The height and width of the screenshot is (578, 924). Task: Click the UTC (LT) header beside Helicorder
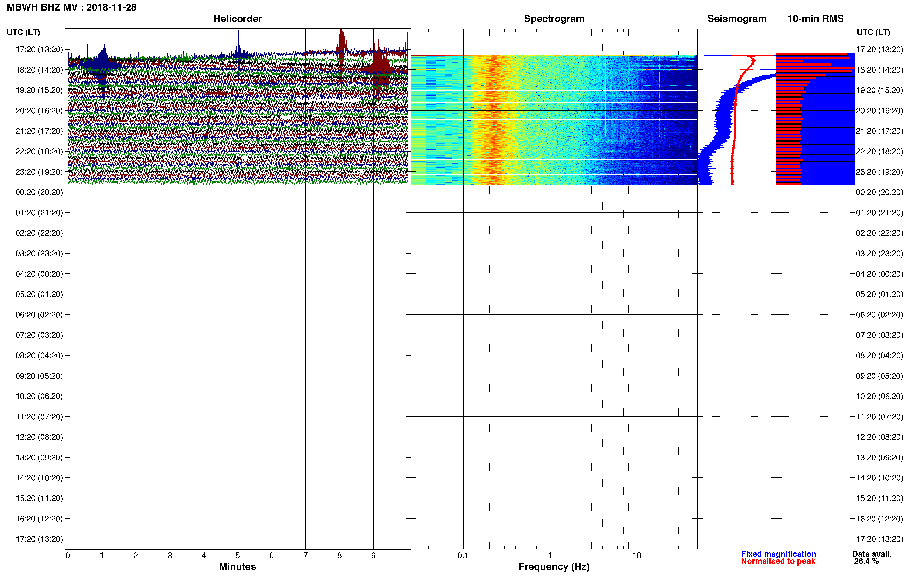(23, 32)
